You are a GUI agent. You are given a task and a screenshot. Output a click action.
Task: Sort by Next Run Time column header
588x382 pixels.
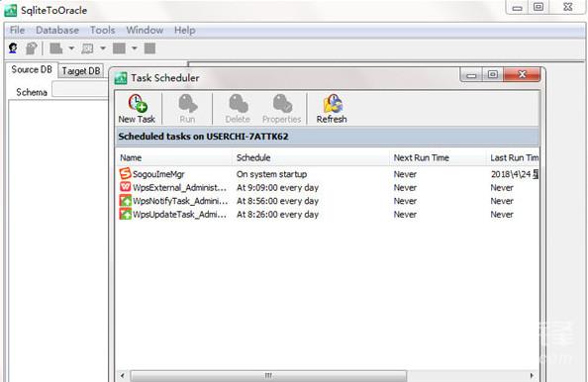438,157
